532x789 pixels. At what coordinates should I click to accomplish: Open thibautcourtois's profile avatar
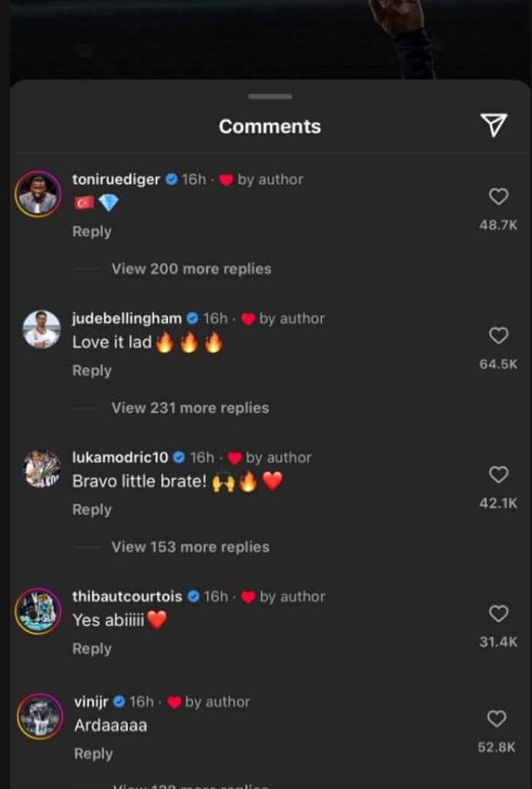click(x=38, y=610)
